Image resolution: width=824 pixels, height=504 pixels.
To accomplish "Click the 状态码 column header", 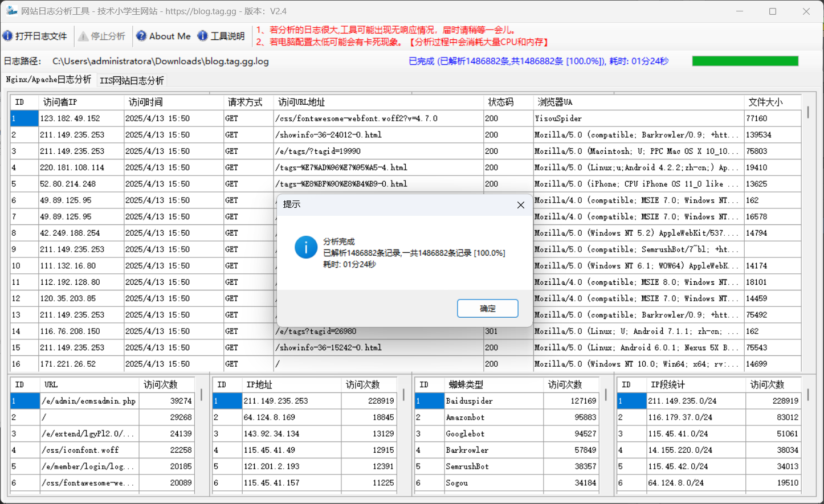I will click(x=500, y=102).
